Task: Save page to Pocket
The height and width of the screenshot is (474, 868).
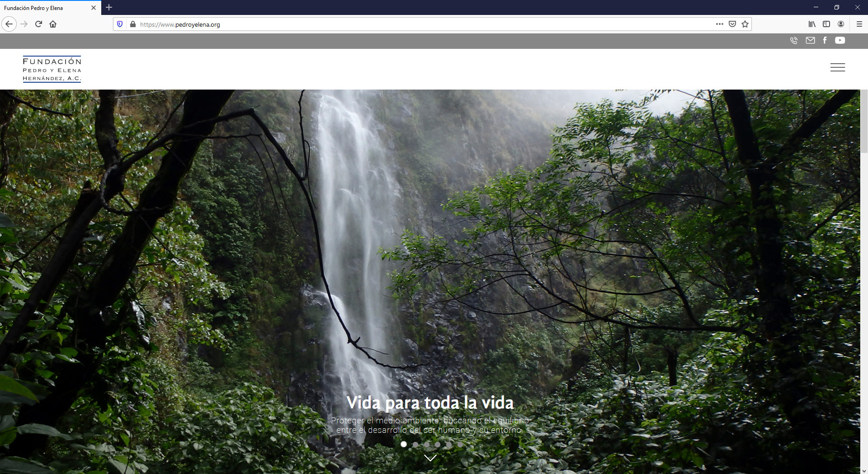Action: point(732,24)
